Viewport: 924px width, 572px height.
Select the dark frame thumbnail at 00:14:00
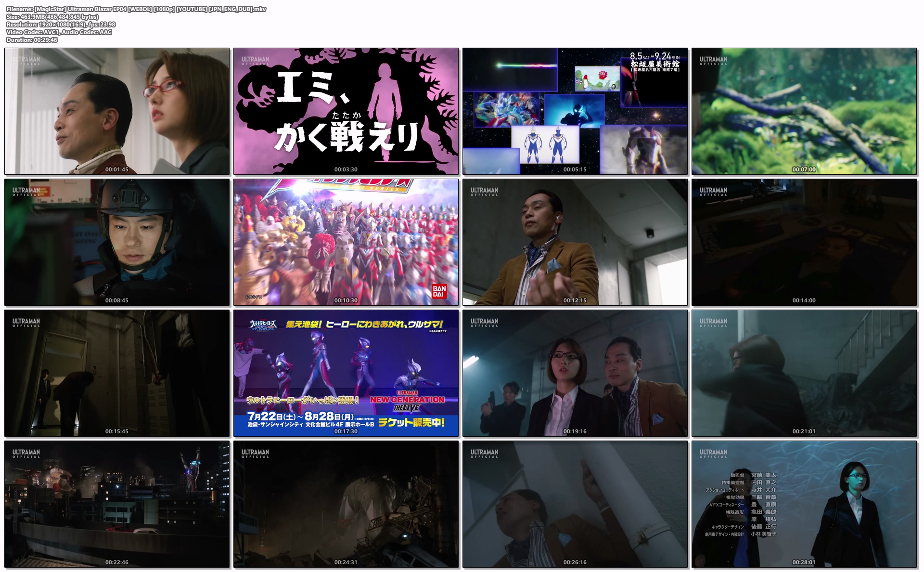(804, 242)
